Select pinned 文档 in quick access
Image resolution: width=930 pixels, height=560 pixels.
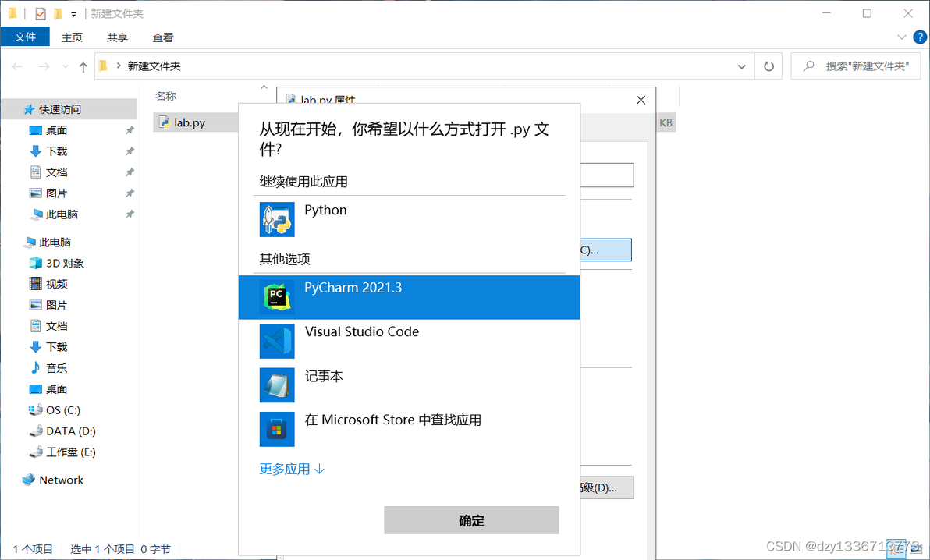coord(56,172)
